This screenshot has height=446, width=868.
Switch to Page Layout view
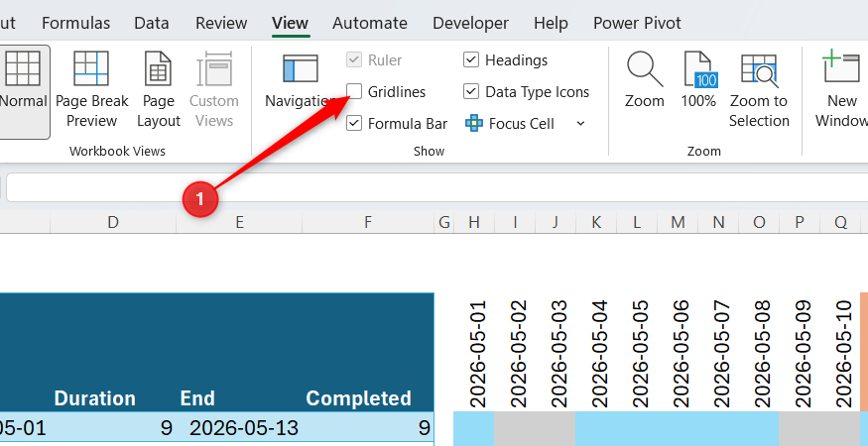point(159,91)
